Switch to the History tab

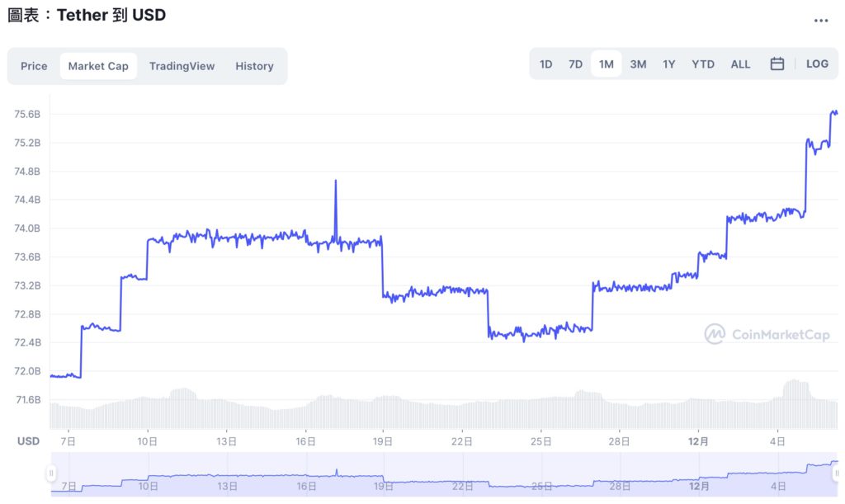254,66
